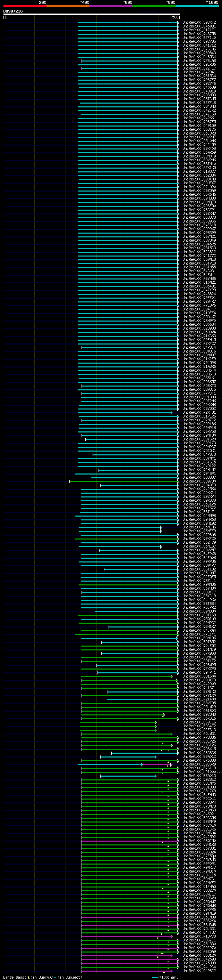Click the arrowhead ending the UniRef100_Q5MEG7 bar
Image resolution: width=222 pixels, height=980 pixels.
tap(161, 547)
